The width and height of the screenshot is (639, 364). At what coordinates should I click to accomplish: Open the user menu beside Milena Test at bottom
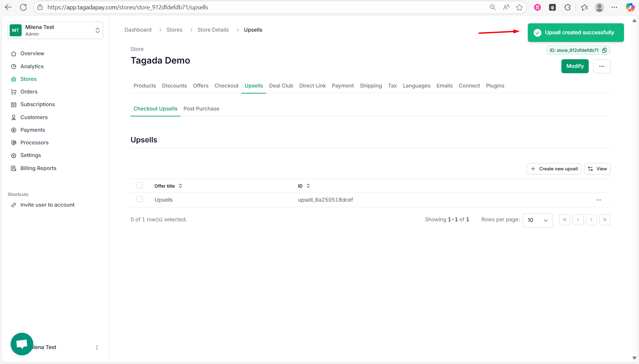tap(97, 347)
